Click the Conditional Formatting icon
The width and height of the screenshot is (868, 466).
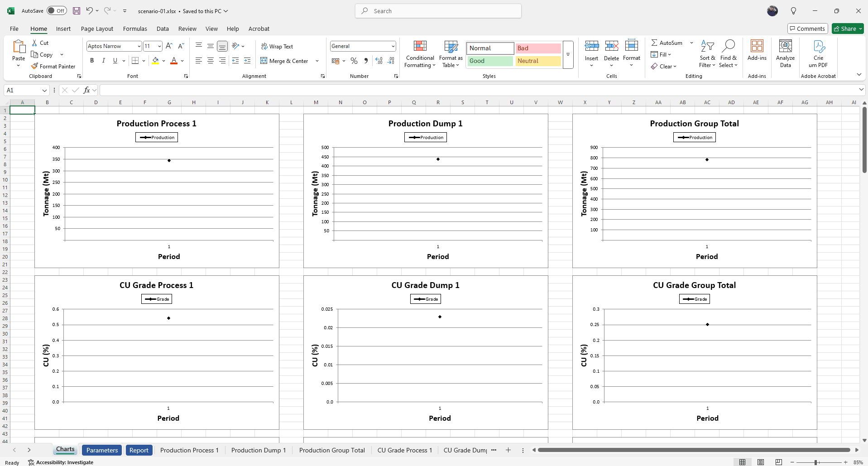pyautogui.click(x=420, y=47)
